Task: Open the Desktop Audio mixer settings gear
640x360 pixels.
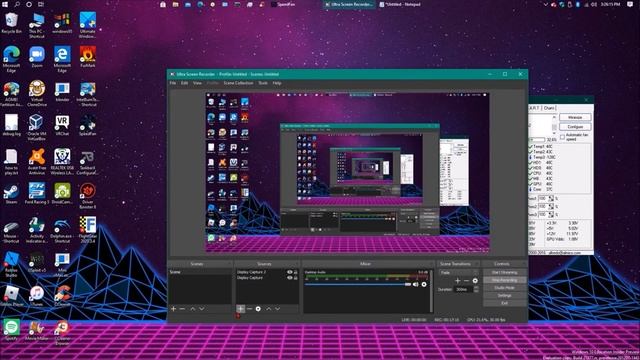Action: [424, 284]
